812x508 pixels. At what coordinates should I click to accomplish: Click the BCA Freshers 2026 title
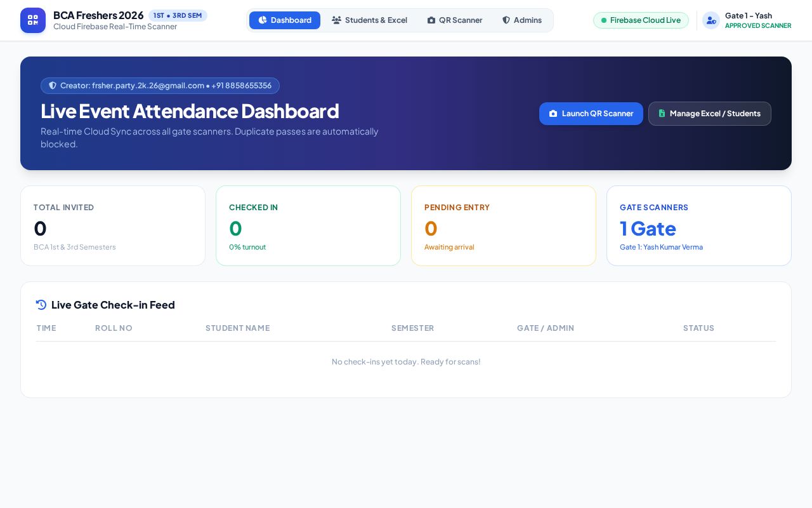pos(98,15)
